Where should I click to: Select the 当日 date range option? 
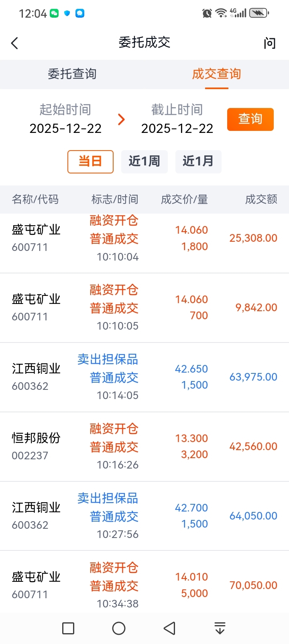90,161
